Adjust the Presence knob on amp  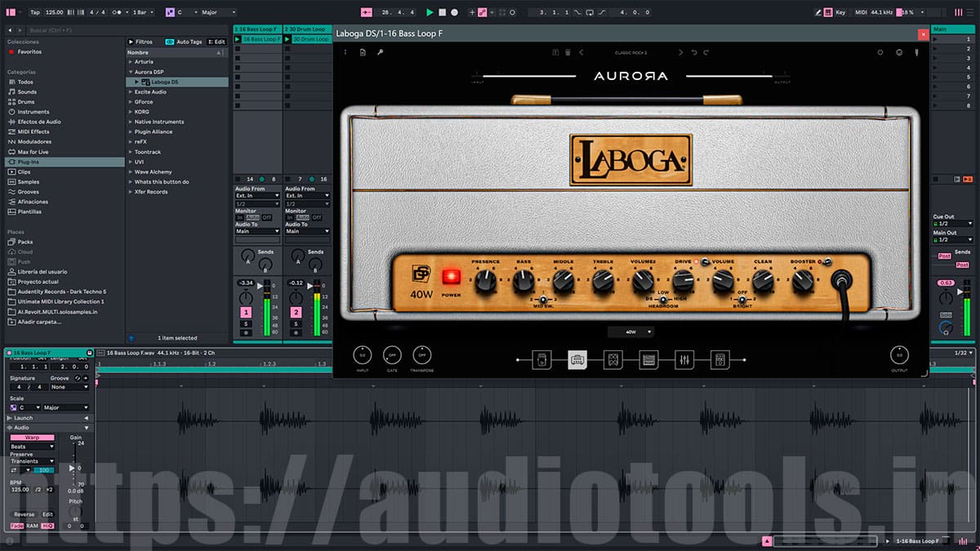[x=484, y=281]
